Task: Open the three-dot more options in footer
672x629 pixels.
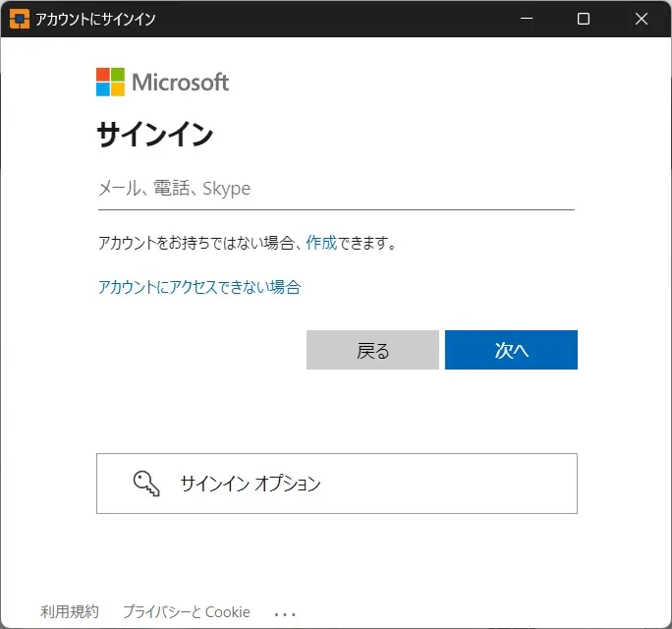Action: [285, 613]
